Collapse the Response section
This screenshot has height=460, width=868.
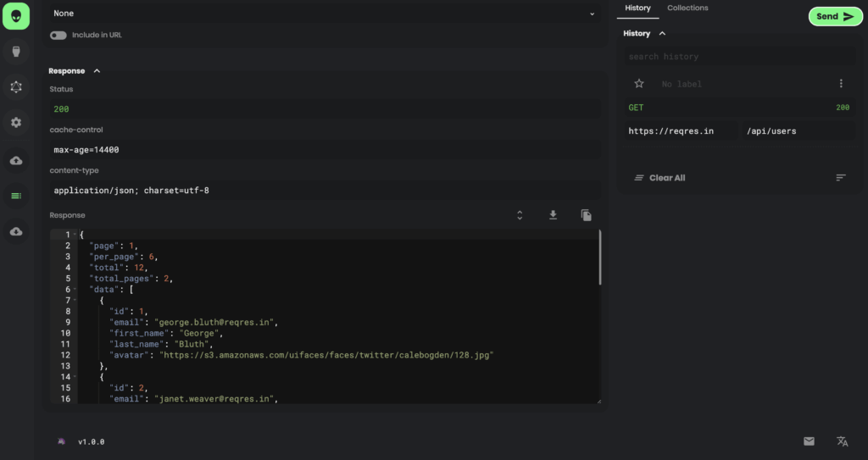pyautogui.click(x=97, y=71)
